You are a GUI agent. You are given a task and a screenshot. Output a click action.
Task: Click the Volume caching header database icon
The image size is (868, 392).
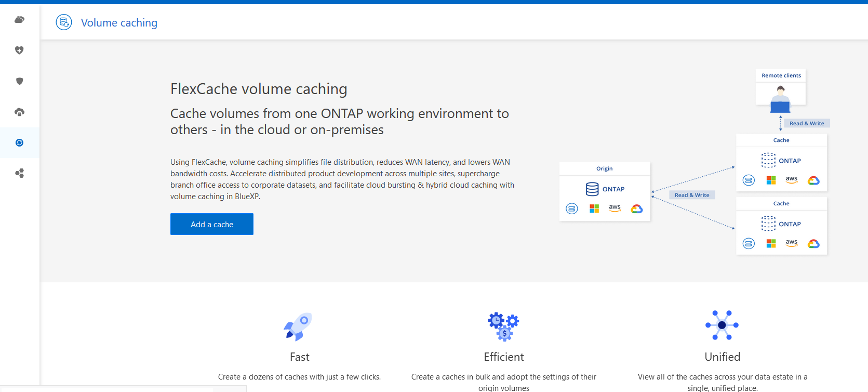64,22
